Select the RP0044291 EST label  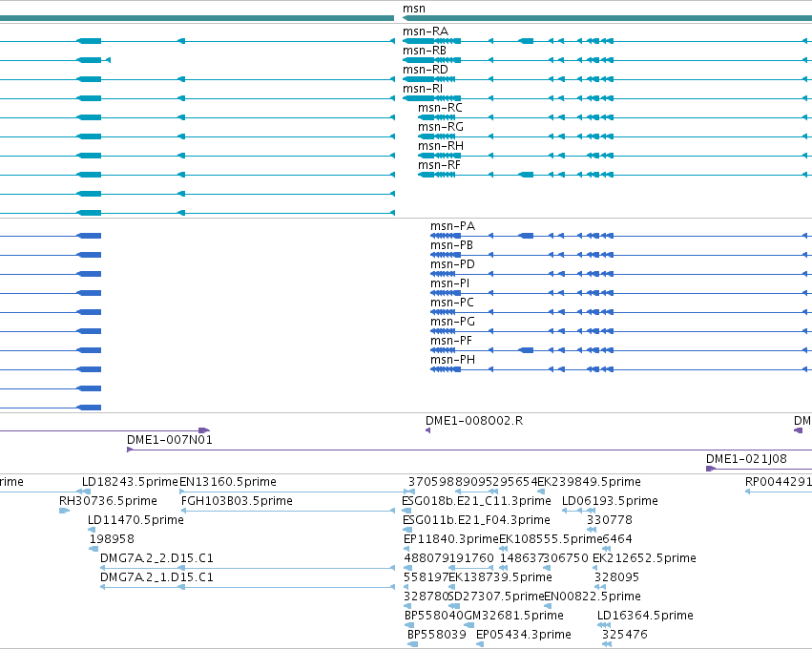(779, 482)
